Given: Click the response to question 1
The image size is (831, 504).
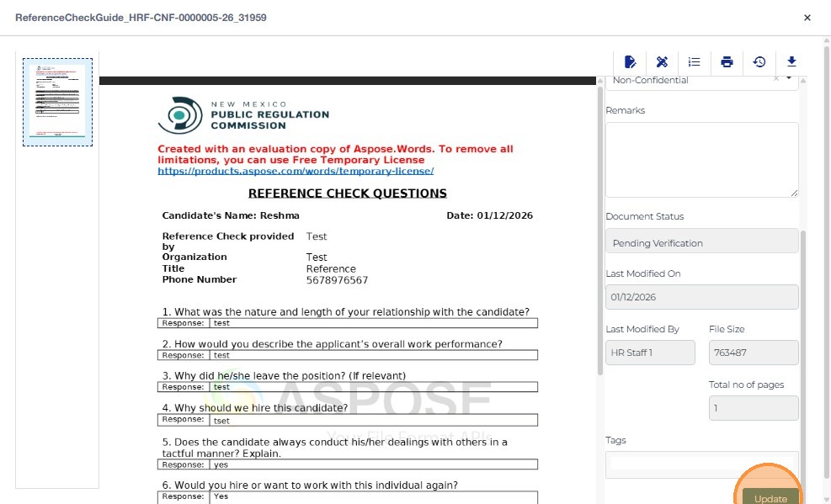Looking at the screenshot, I should pos(373,323).
